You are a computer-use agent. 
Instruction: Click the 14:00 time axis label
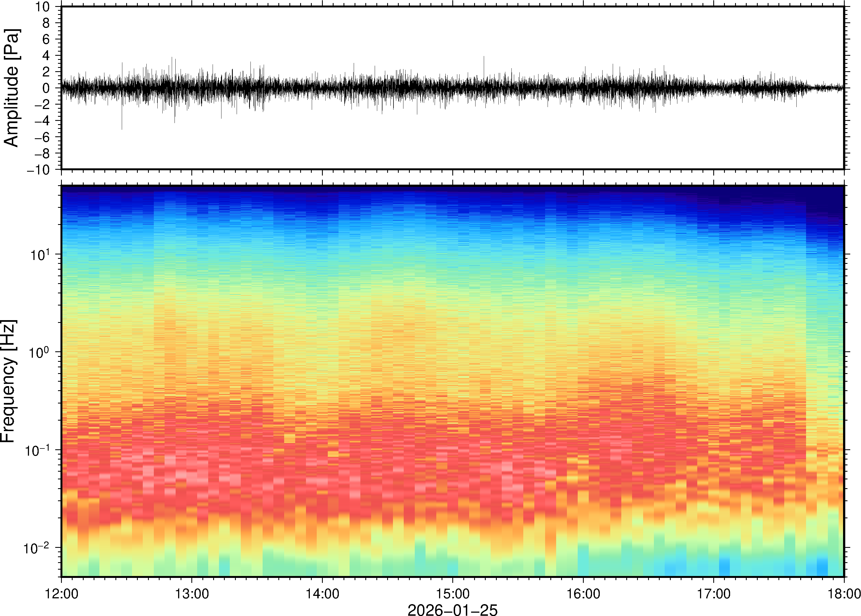(x=322, y=593)
